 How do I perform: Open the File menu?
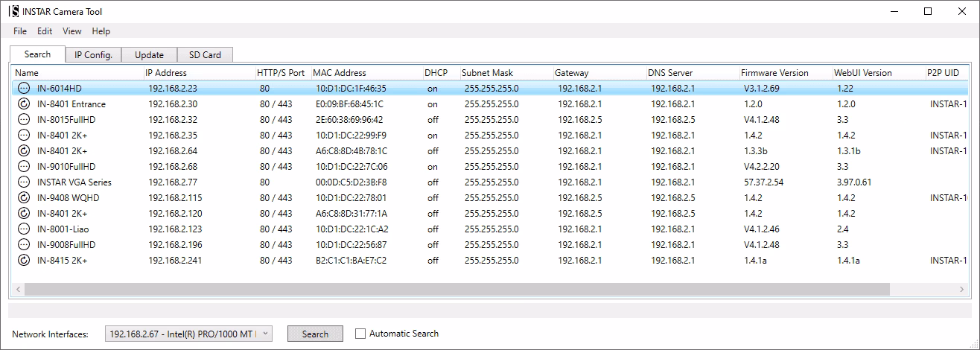click(20, 31)
